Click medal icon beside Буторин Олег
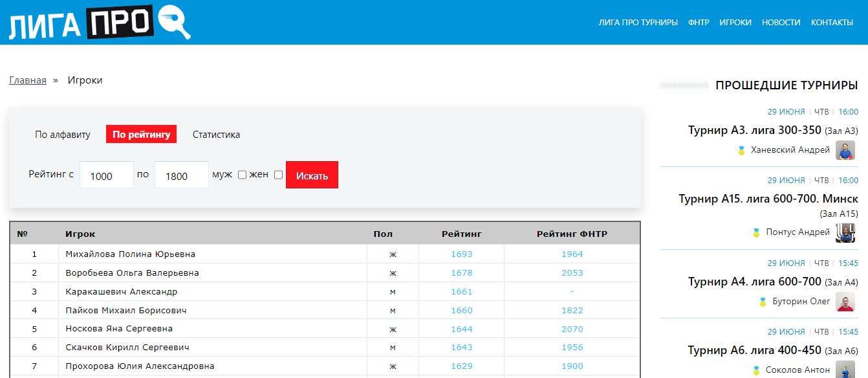The image size is (868, 378). pyautogui.click(x=763, y=302)
